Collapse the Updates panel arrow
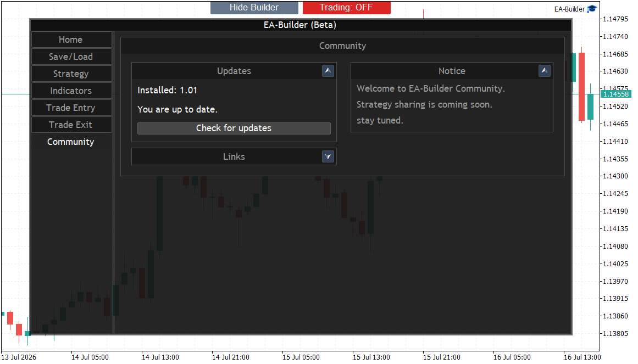The width and height of the screenshot is (638, 364). (x=328, y=71)
